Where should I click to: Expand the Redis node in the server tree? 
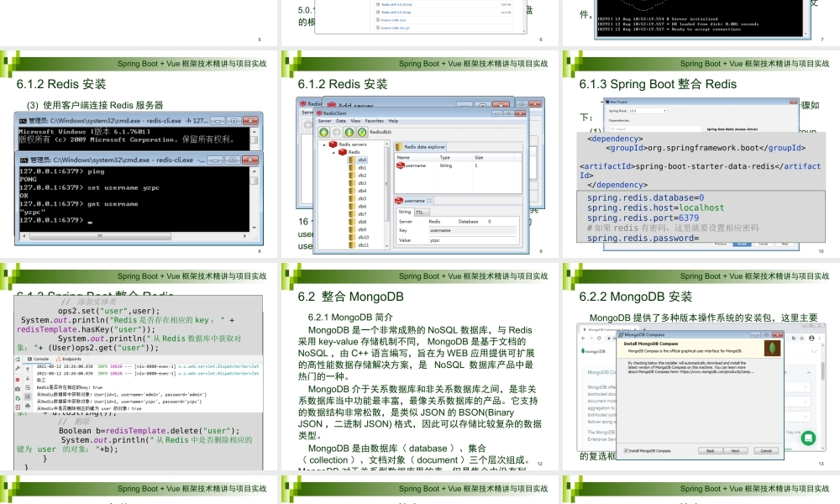pos(333,152)
